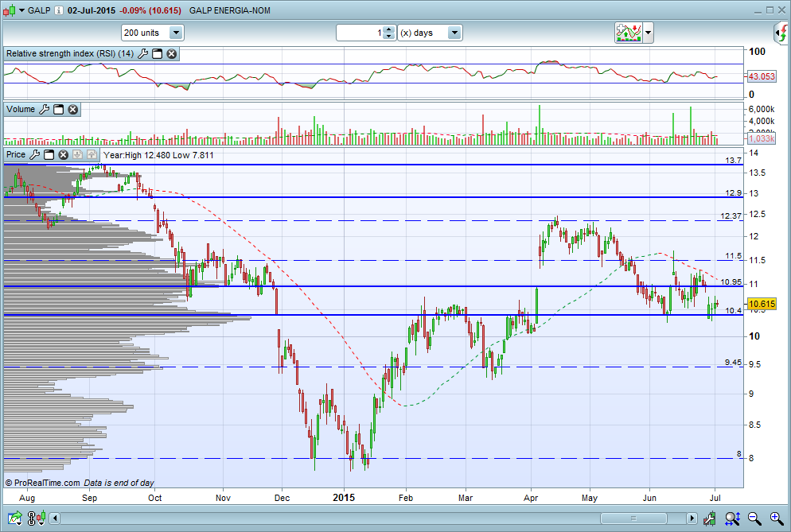Click the zoom out magnifier icon
Viewport: 791px width, 532px height.
point(754,518)
